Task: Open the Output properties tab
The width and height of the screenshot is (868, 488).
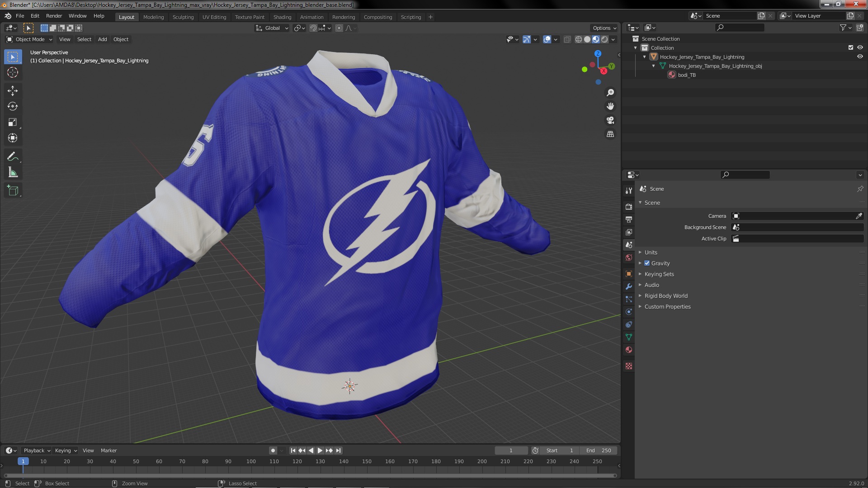Action: (x=629, y=219)
